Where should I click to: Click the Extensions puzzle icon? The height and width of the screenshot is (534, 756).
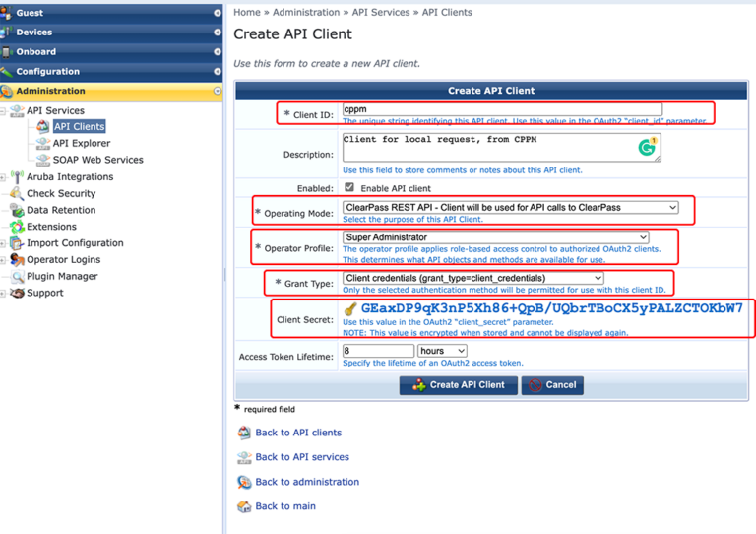[x=17, y=227]
